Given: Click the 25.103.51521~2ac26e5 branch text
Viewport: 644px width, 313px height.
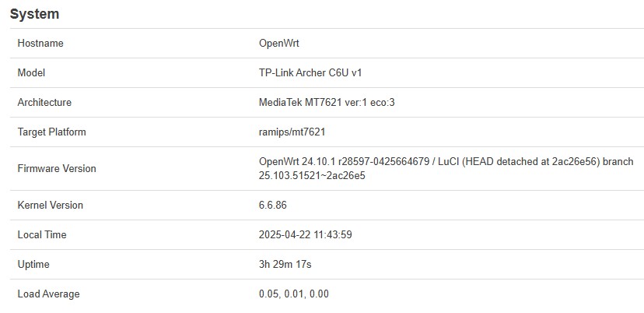Looking at the screenshot, I should point(312,176).
